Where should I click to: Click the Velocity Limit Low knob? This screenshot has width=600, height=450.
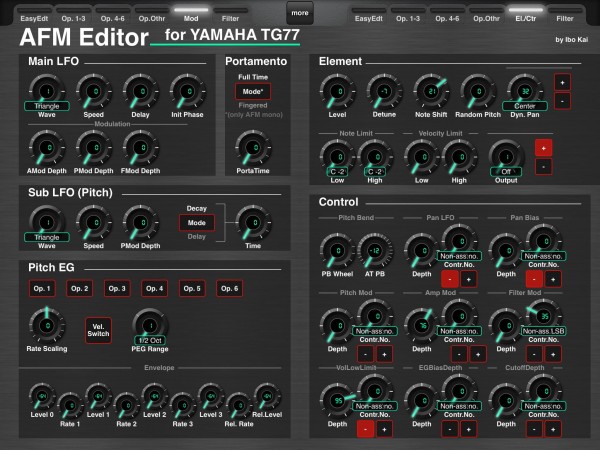422,157
